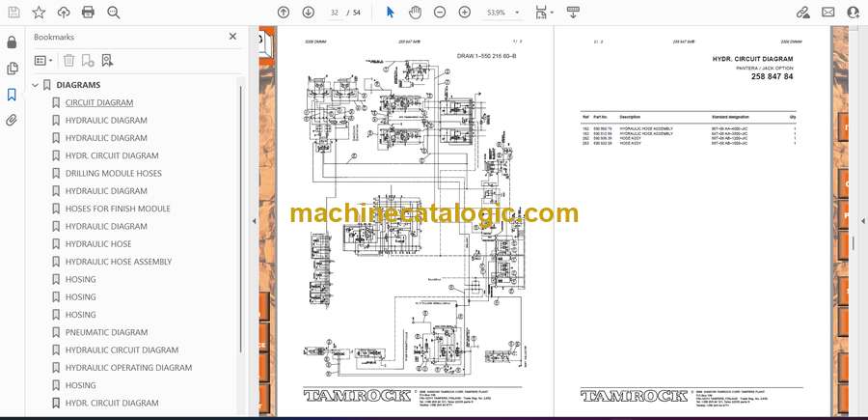The width and height of the screenshot is (868, 420).
Task: Click the share link icon
Action: point(802,13)
